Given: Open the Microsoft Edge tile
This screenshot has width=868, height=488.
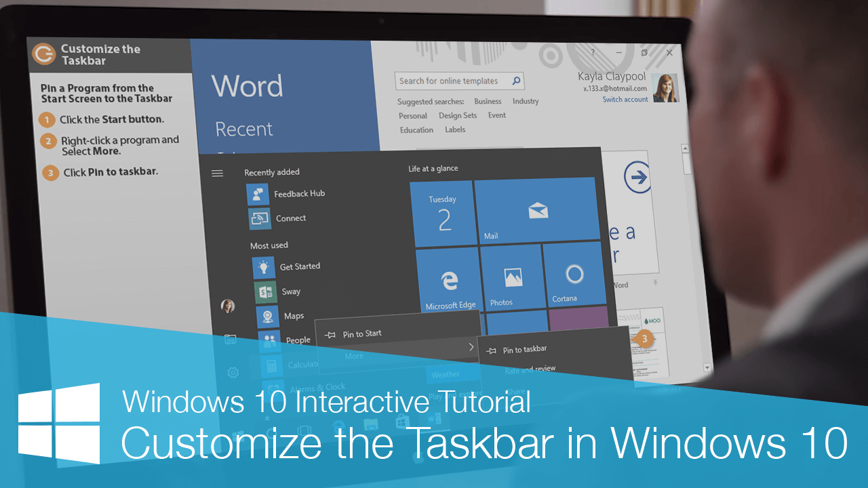Looking at the screenshot, I should coord(448,280).
